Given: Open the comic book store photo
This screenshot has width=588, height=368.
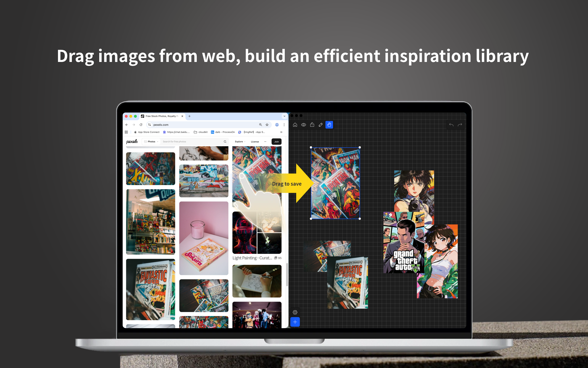Looking at the screenshot, I should [x=150, y=222].
